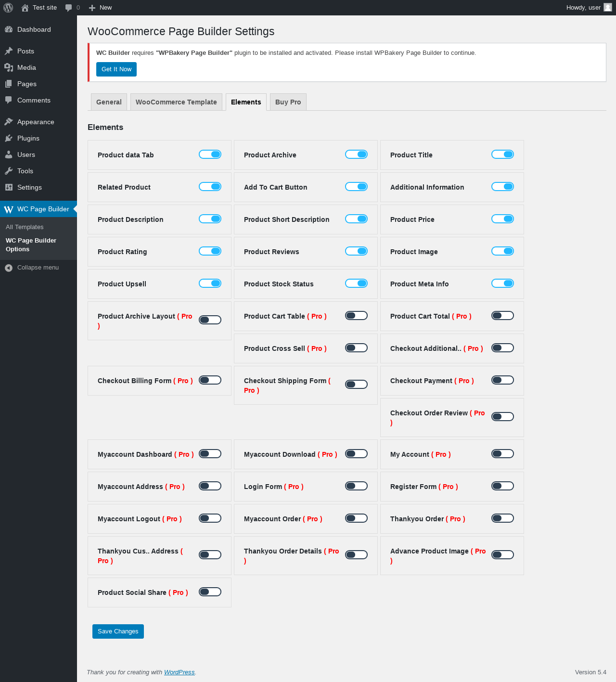Enable Product Cart Table Pro toggle

357,316
